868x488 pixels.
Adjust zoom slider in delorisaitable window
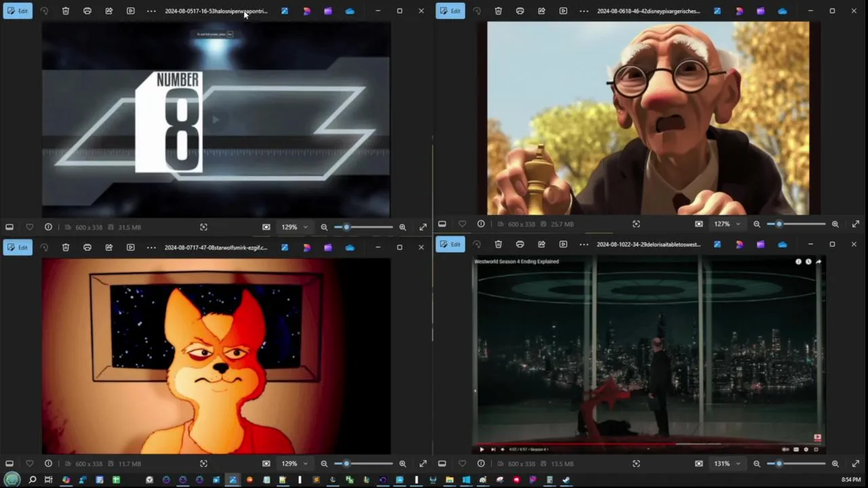[x=796, y=464]
